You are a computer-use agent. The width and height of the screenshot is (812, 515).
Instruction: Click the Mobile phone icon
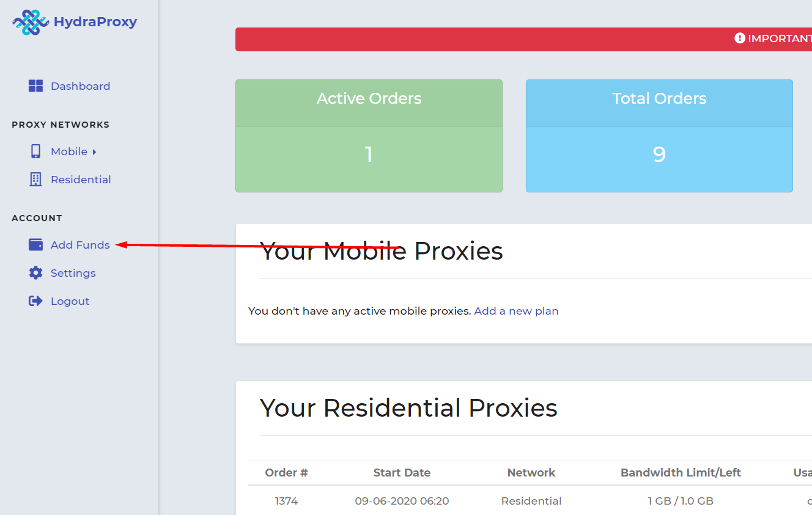point(35,152)
